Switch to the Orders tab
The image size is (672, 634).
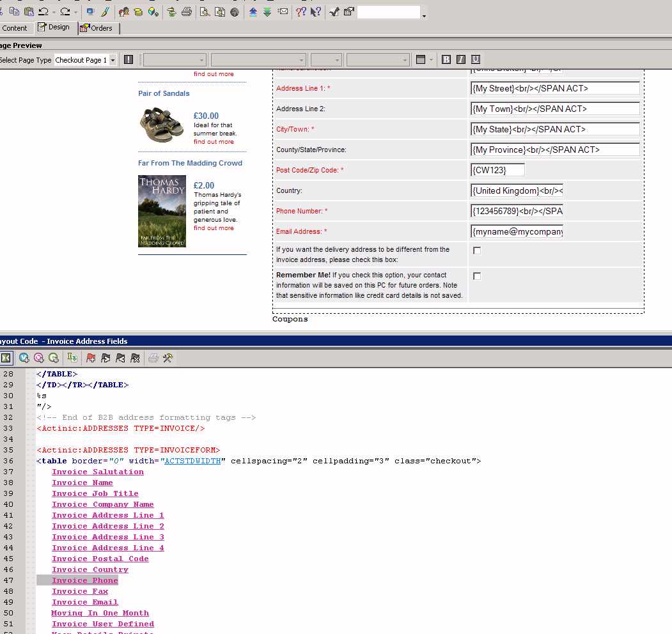point(97,28)
